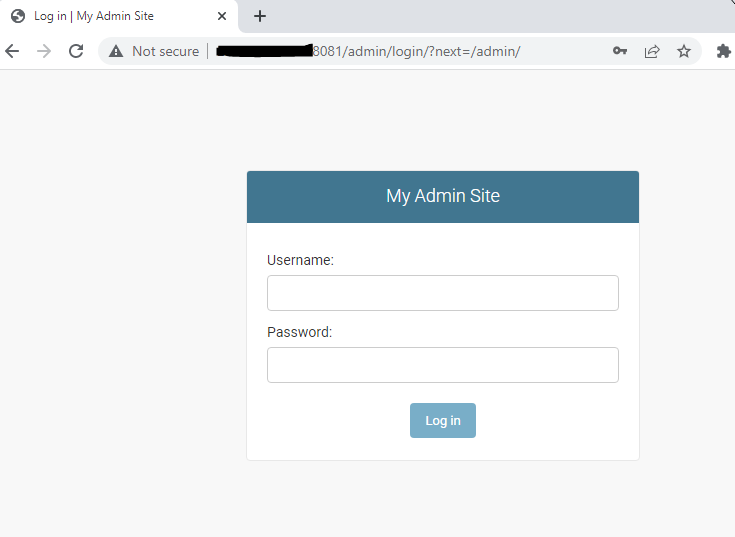735x537 pixels.
Task: Click the blacked-out host in address bar
Action: (264, 50)
